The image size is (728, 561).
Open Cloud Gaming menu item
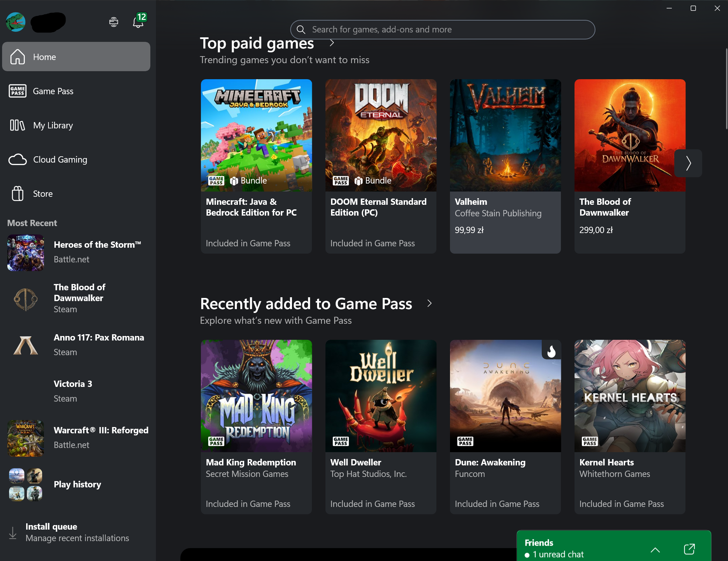(76, 159)
